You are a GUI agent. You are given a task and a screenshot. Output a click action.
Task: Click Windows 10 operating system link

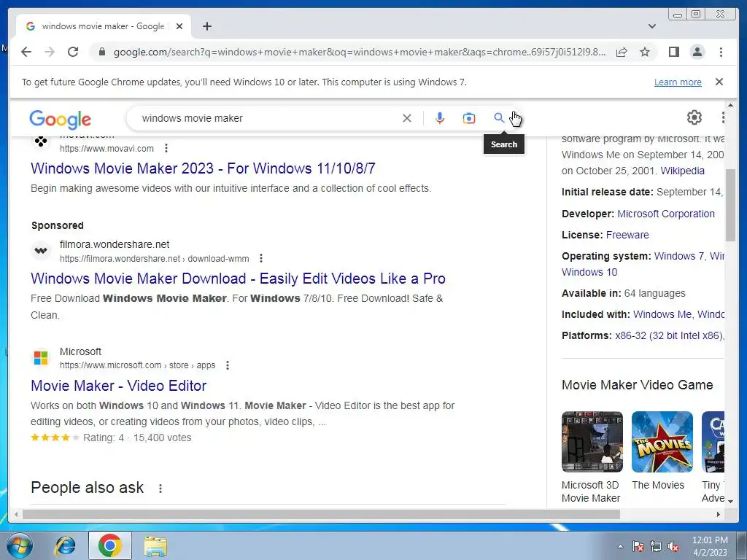[589, 272]
